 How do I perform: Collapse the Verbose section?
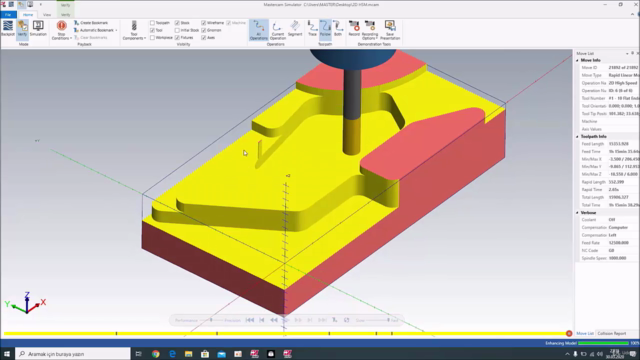[578, 213]
